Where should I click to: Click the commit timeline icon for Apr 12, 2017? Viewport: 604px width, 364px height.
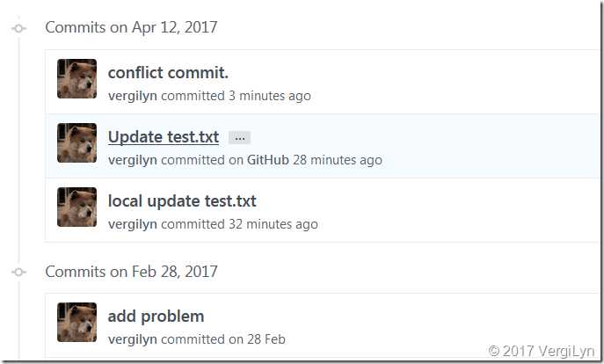(18, 28)
